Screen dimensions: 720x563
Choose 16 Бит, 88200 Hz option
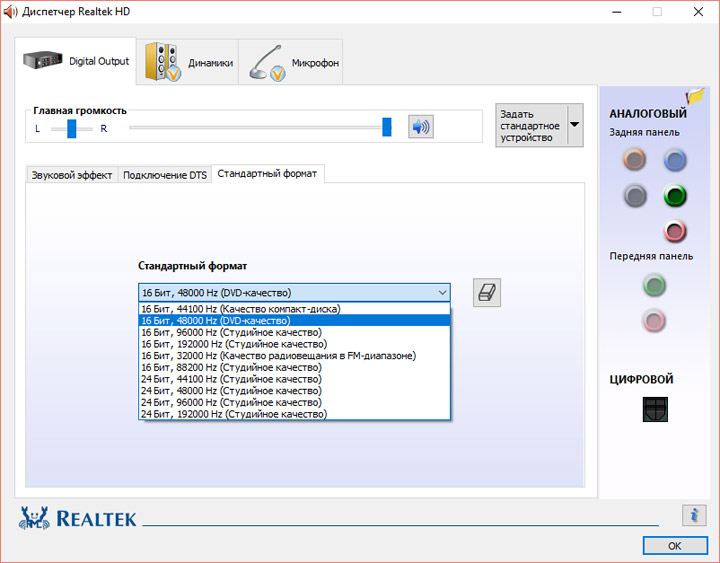(294, 367)
